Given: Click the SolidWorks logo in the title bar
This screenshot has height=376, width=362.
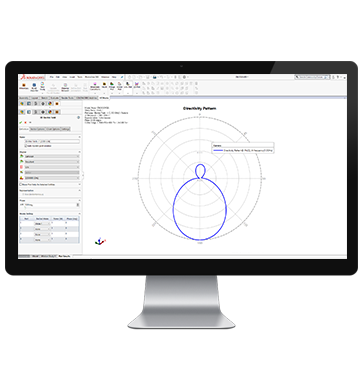Looking at the screenshot, I should 32,77.
